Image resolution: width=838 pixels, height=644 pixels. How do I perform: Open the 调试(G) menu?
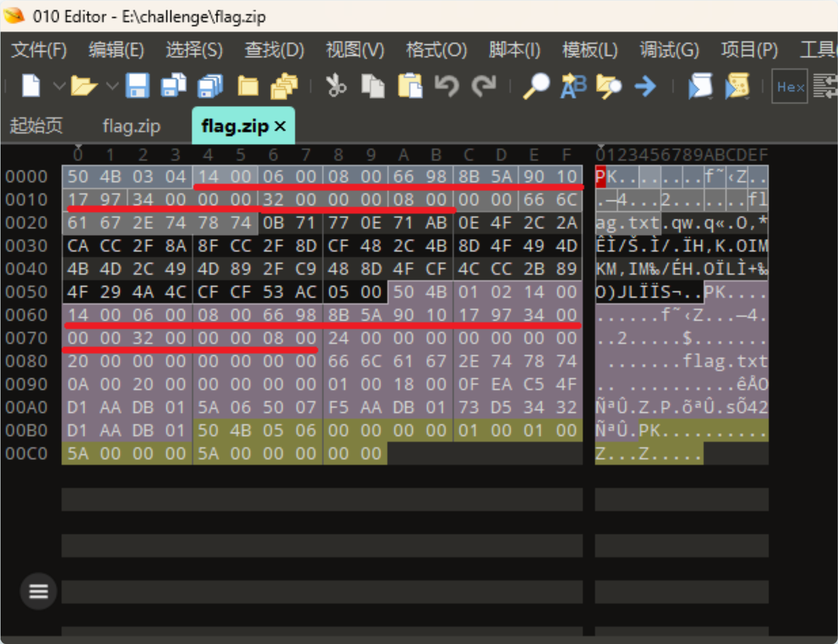(x=669, y=50)
